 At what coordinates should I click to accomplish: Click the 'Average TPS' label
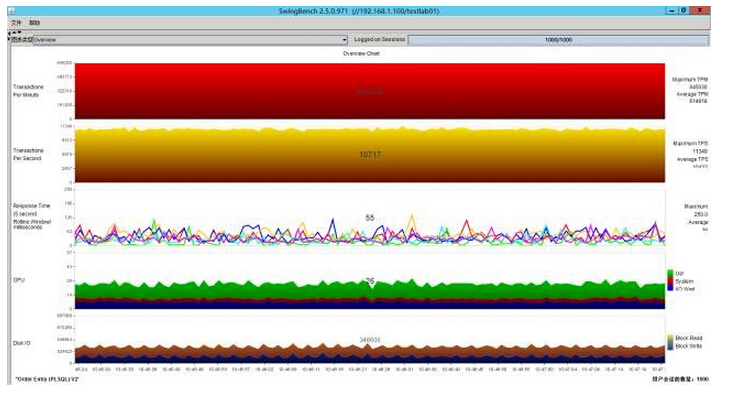(692, 159)
